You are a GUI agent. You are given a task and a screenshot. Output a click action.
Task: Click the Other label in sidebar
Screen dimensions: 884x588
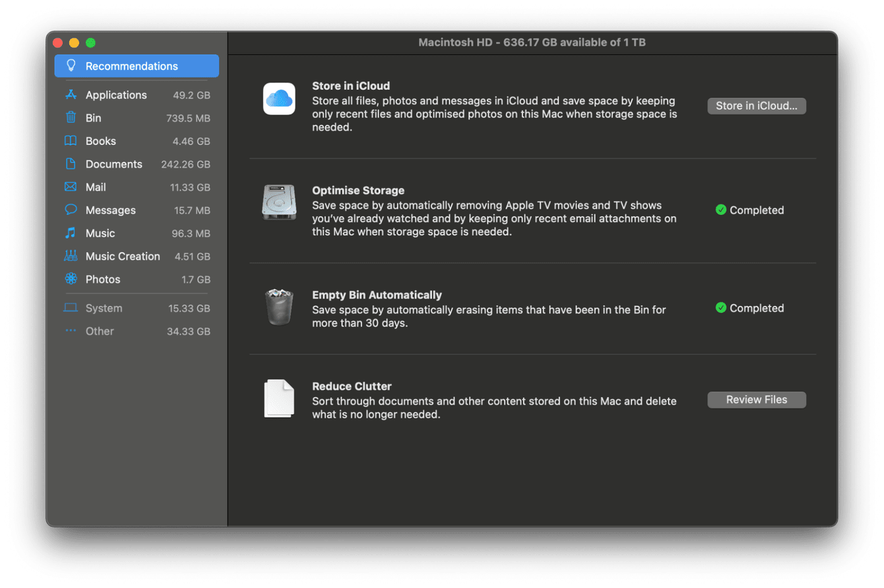tap(100, 331)
